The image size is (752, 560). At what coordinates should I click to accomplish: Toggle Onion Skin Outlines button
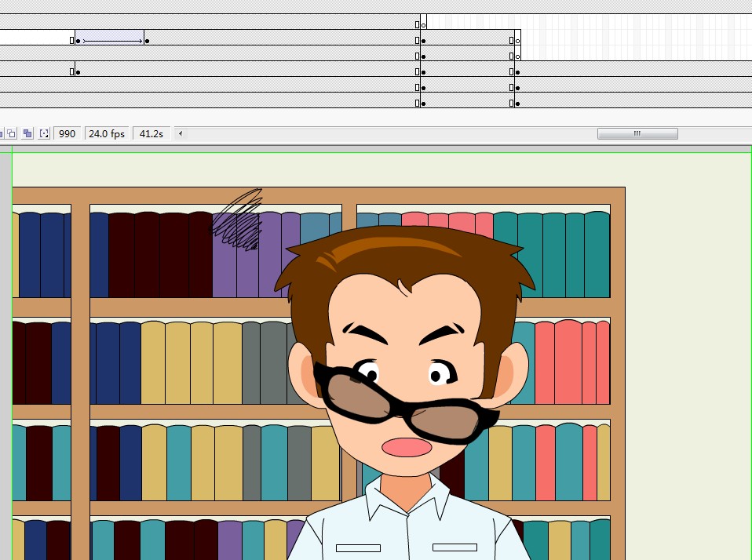coord(13,134)
